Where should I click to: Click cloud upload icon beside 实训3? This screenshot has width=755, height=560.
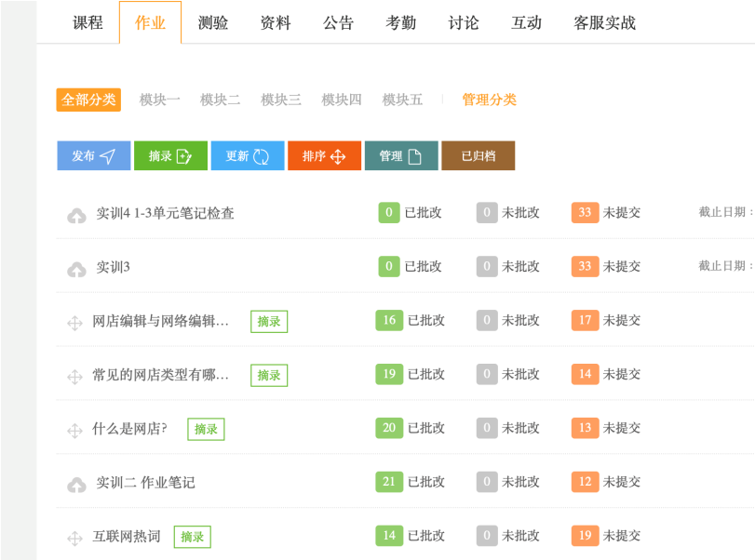click(x=76, y=268)
